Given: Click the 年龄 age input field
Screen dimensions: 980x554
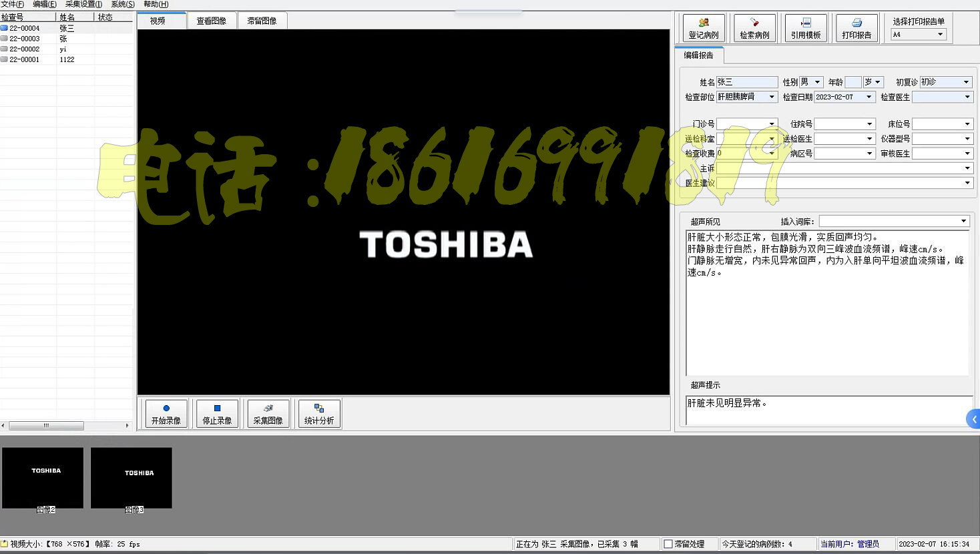Looking at the screenshot, I should coord(853,82).
